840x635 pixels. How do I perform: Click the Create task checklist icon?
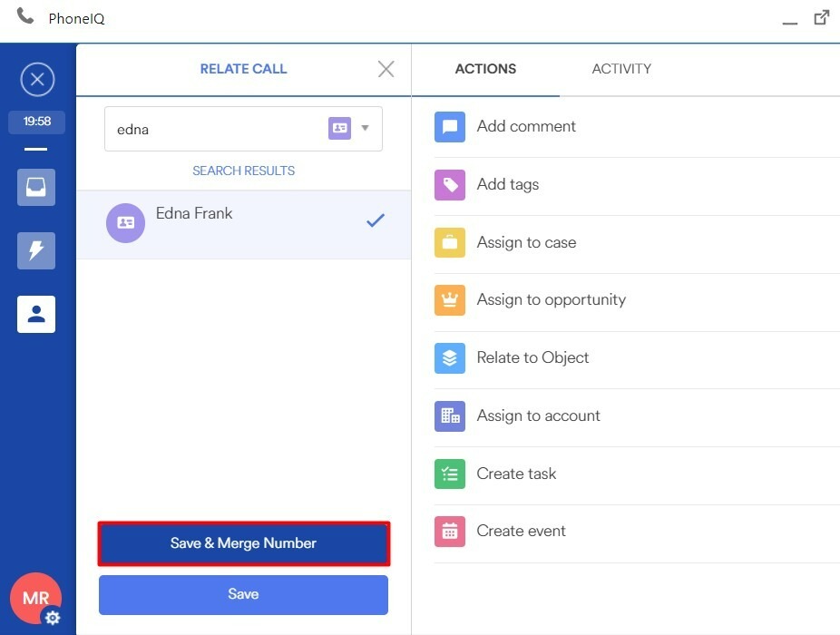pyautogui.click(x=449, y=474)
